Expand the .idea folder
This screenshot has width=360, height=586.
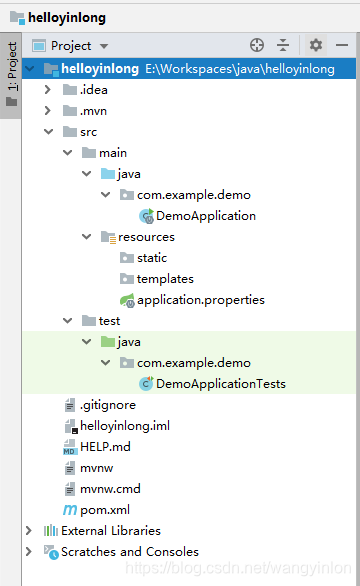pyautogui.click(x=47, y=90)
